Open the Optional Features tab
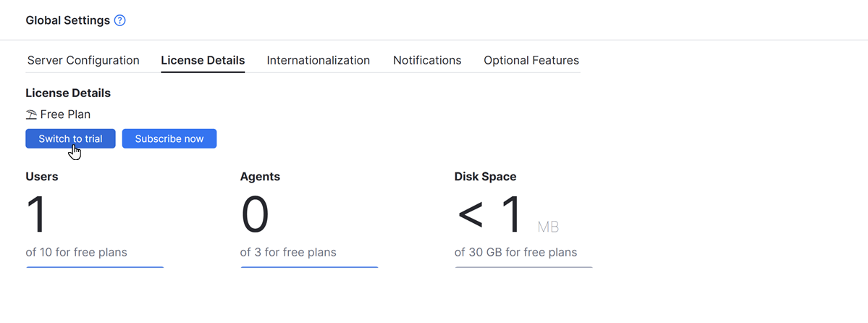This screenshot has width=868, height=323. 531,61
